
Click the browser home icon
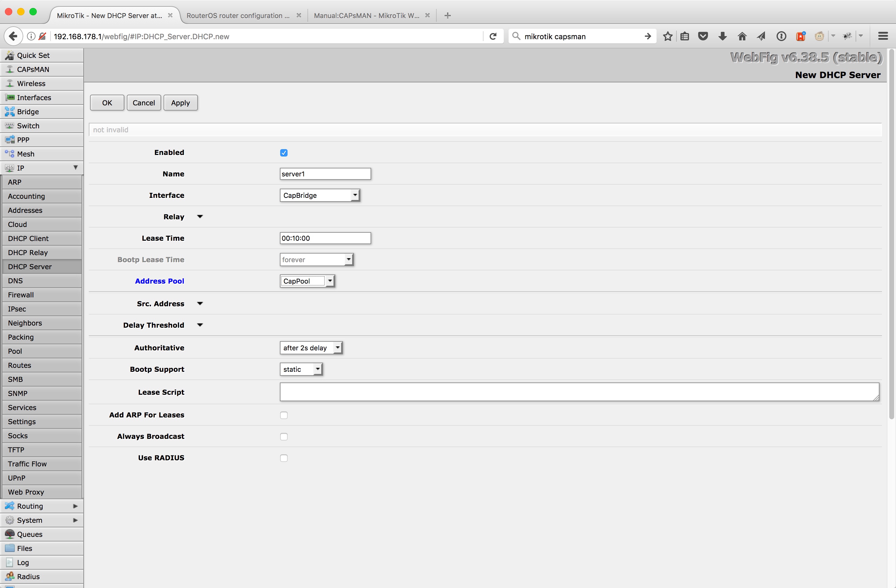pyautogui.click(x=742, y=36)
